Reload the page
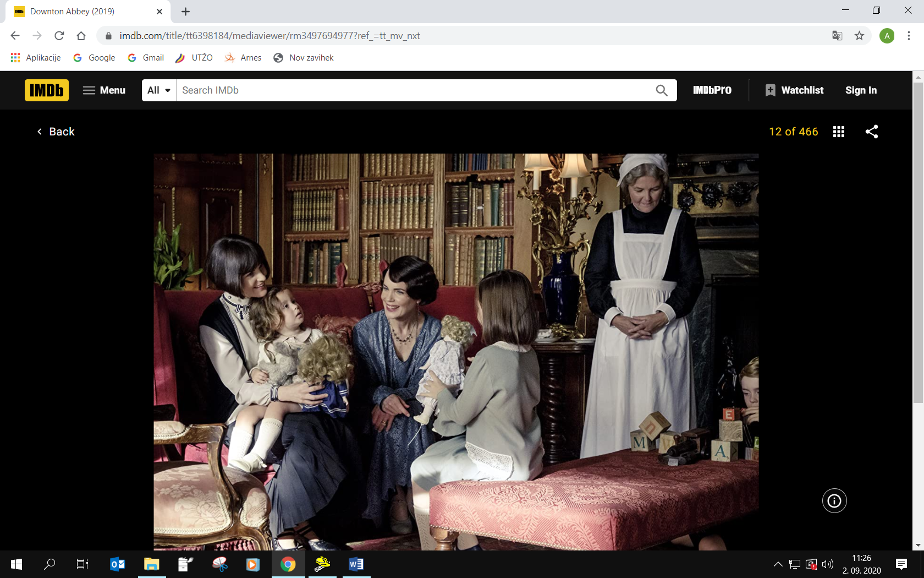Screen dimensions: 924x578 coord(59,36)
